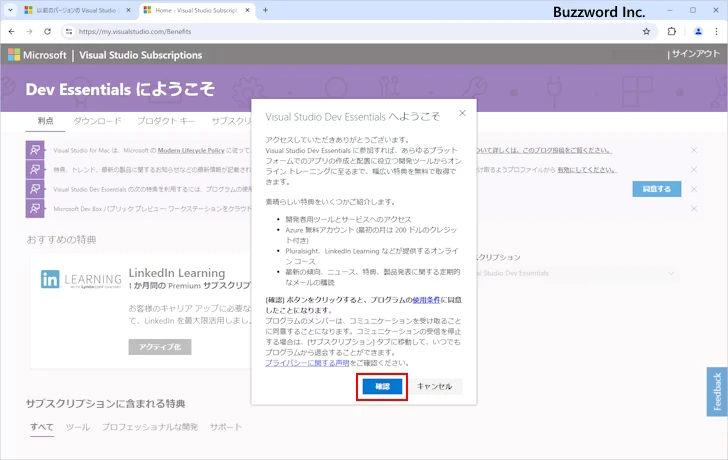Screen dimensions: 728x460
Task: Select the Home - Visual Studio Subscriptions tab
Action: pos(196,10)
